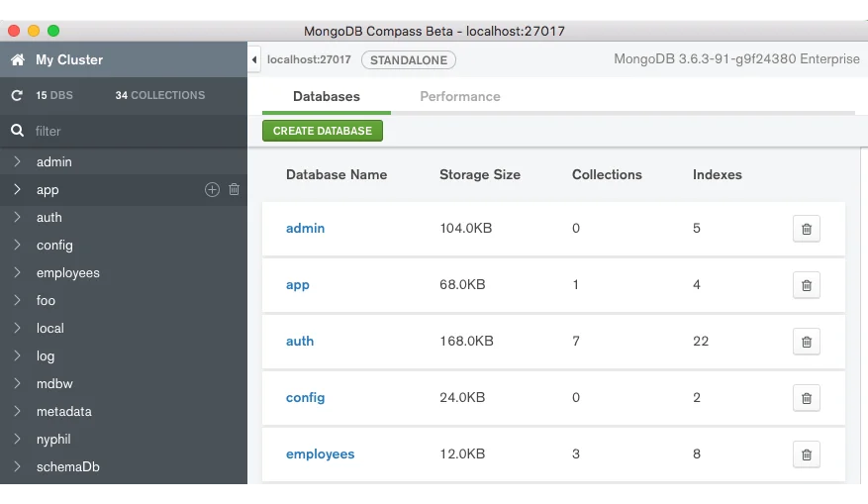Sort by Collections column header

point(607,174)
